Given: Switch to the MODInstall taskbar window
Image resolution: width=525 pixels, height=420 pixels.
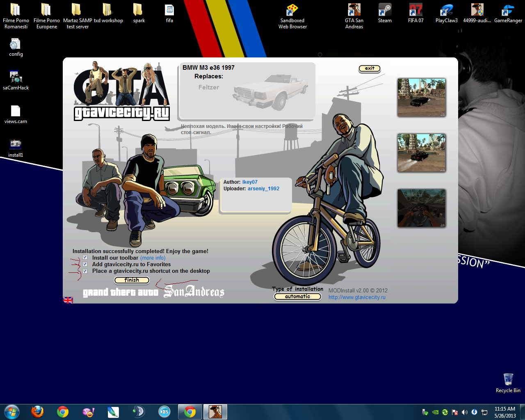Looking at the screenshot, I should click(215, 412).
